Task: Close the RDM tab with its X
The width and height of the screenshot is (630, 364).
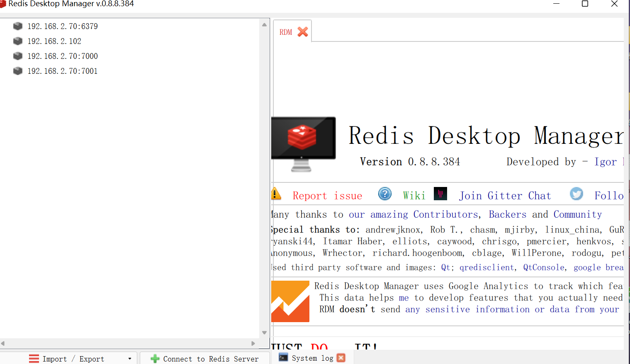Action: click(x=302, y=31)
